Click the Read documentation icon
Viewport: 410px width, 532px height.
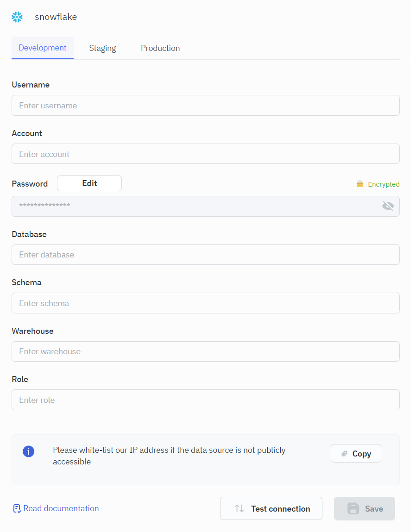[x=17, y=508]
